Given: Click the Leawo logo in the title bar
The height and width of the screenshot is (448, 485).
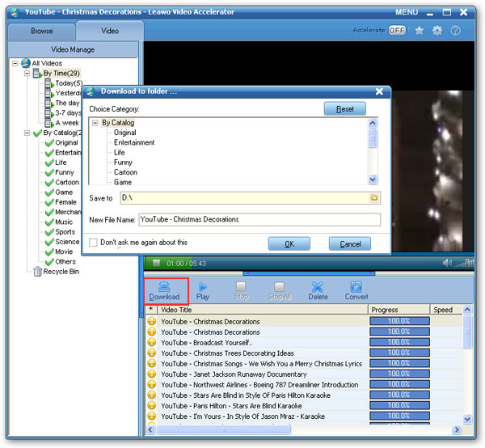Looking at the screenshot, I should click(15, 12).
